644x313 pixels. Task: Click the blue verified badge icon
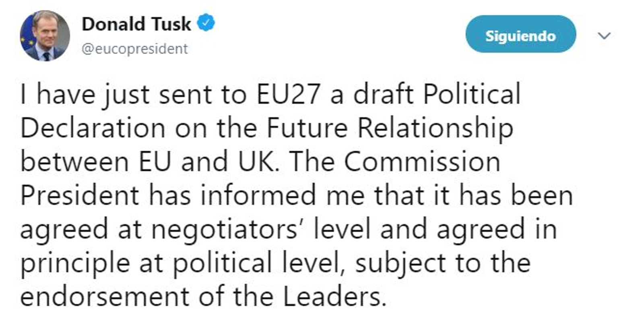tap(206, 23)
